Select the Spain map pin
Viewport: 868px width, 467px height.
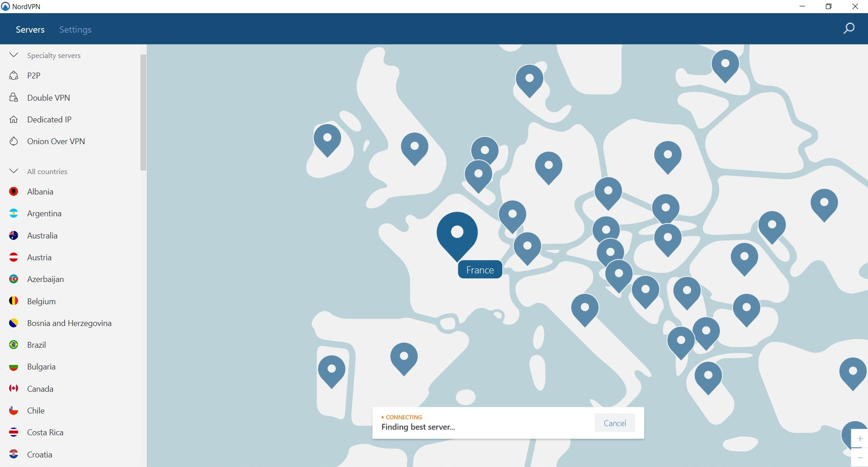[404, 358]
